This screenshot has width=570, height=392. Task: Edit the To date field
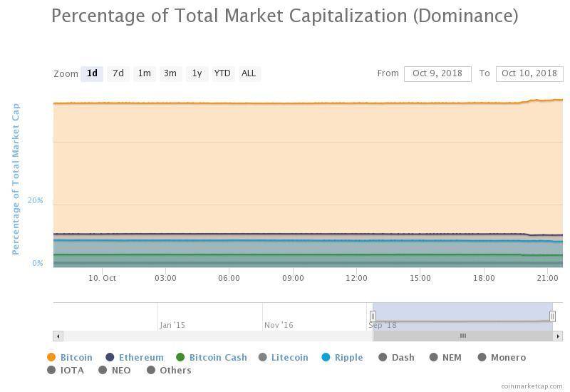pyautogui.click(x=529, y=73)
